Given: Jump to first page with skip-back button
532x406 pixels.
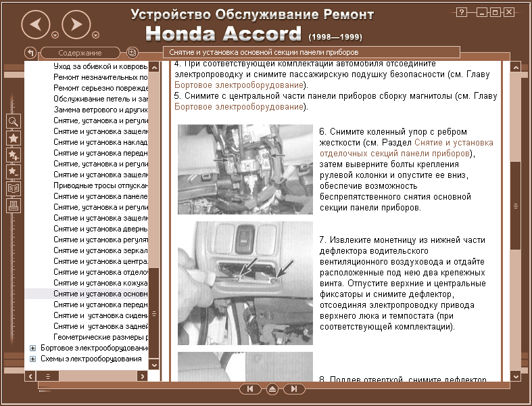Looking at the screenshot, I should click(250, 389).
